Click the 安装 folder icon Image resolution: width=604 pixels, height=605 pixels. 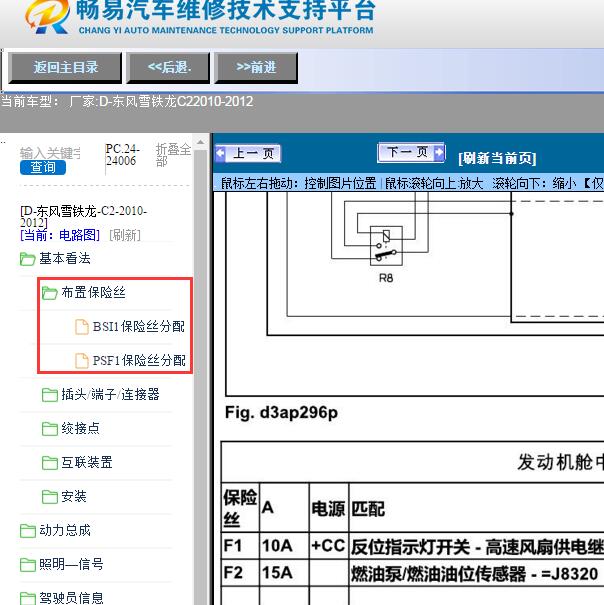[x=49, y=497]
